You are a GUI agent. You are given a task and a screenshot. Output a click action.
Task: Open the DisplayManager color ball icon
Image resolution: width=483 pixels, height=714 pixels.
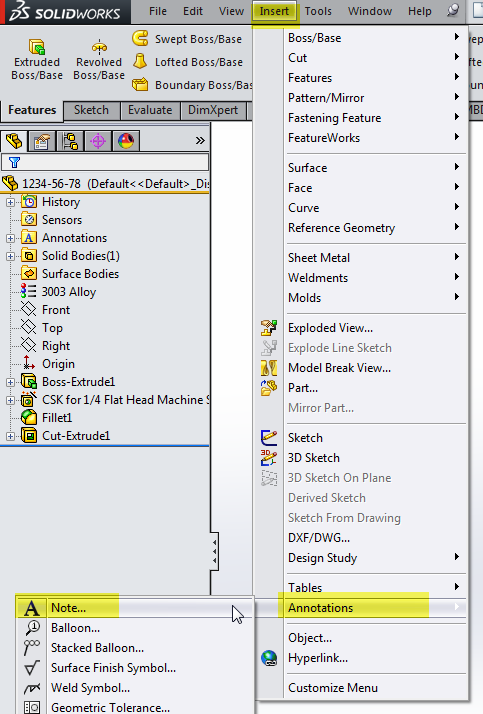(126, 141)
